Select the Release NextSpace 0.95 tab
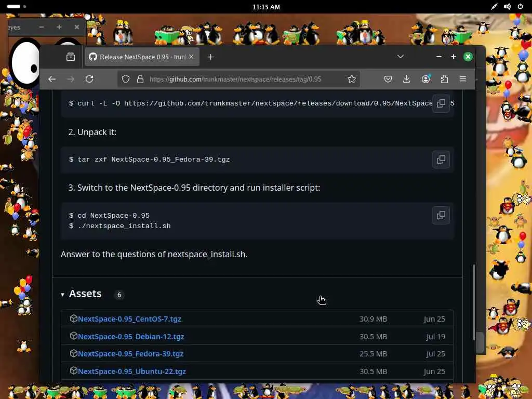This screenshot has width=532, height=399. coord(142,57)
